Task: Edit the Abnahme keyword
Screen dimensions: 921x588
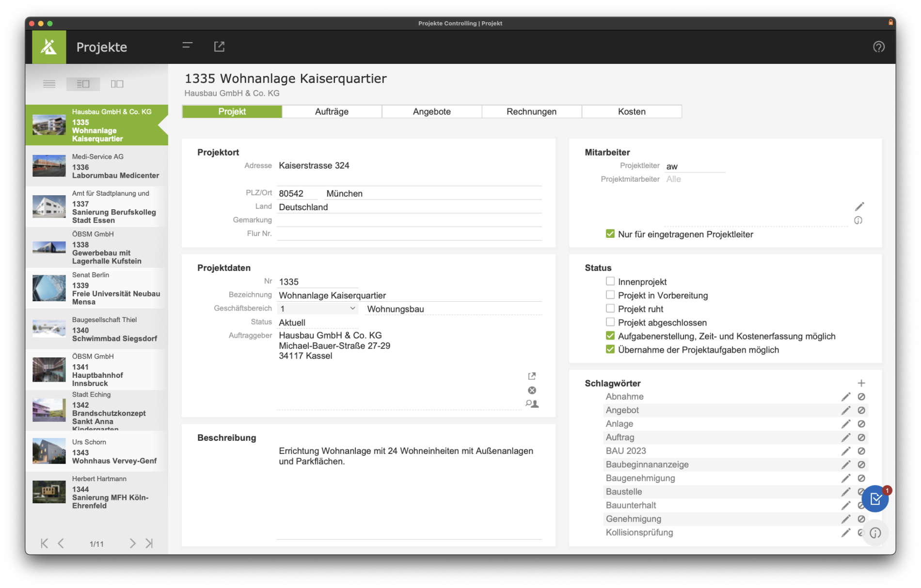Action: pyautogui.click(x=845, y=397)
